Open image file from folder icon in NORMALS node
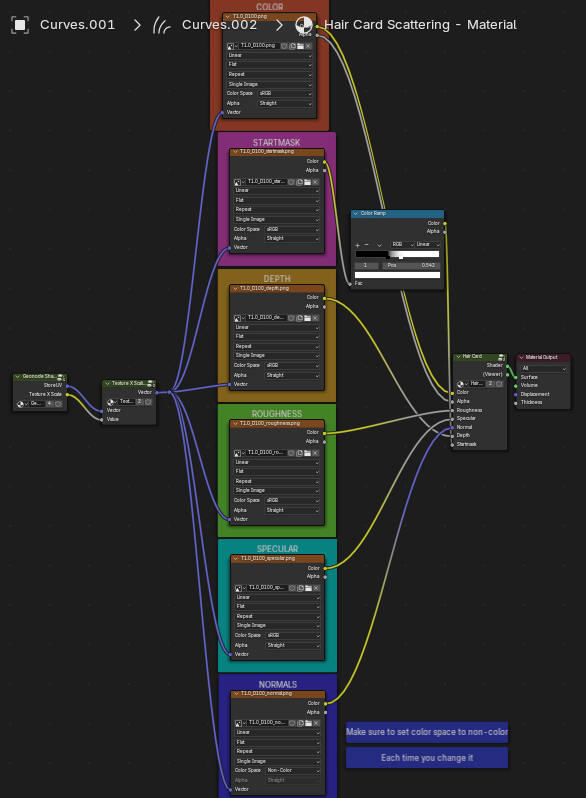 coord(309,723)
